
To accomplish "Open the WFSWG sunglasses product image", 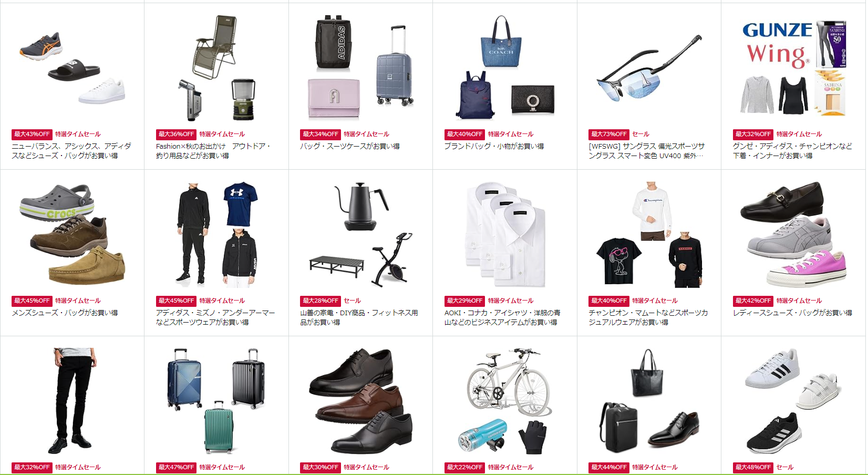I will 649,67.
